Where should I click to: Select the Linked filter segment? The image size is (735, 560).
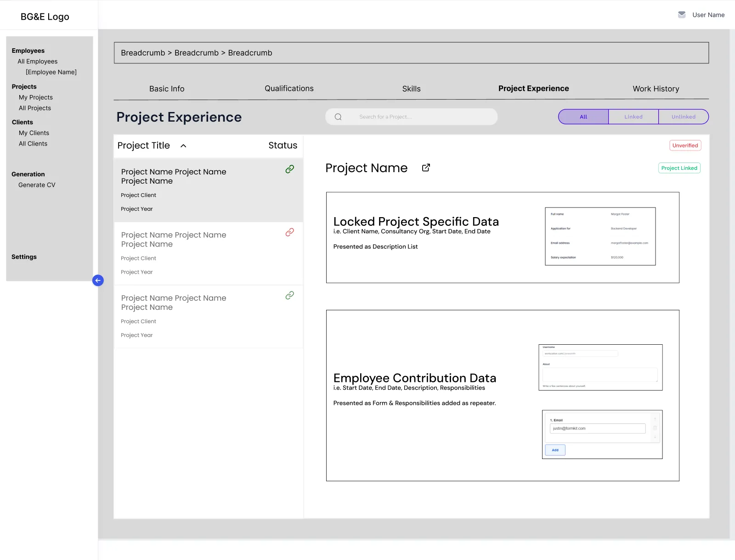633,117
